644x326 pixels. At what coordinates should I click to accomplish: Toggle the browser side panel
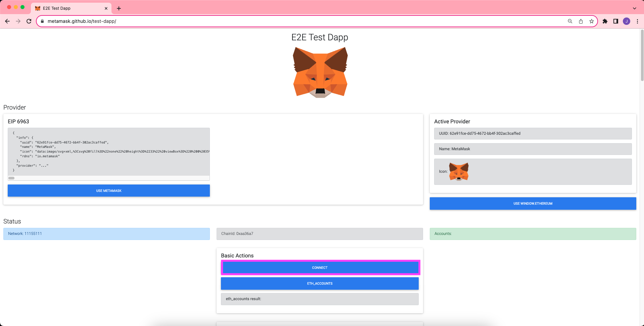click(615, 21)
